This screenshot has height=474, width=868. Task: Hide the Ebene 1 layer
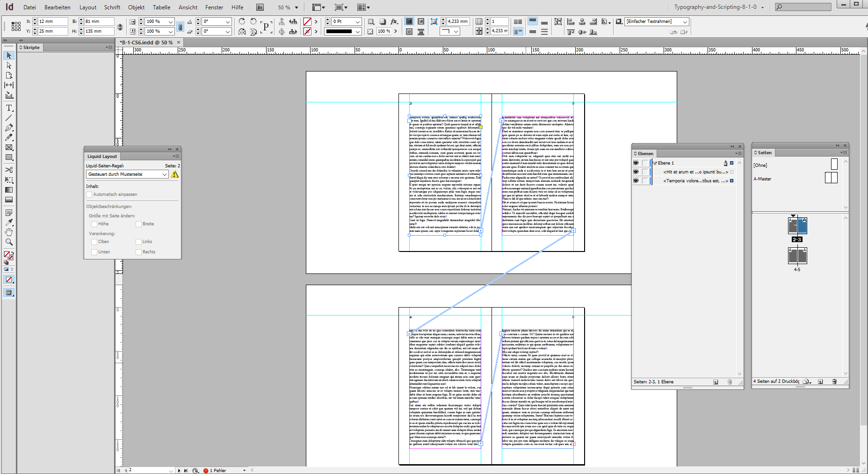tap(636, 163)
